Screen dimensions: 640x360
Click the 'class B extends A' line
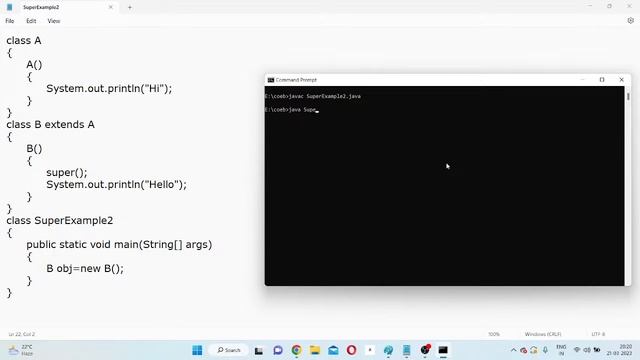pyautogui.click(x=51, y=124)
